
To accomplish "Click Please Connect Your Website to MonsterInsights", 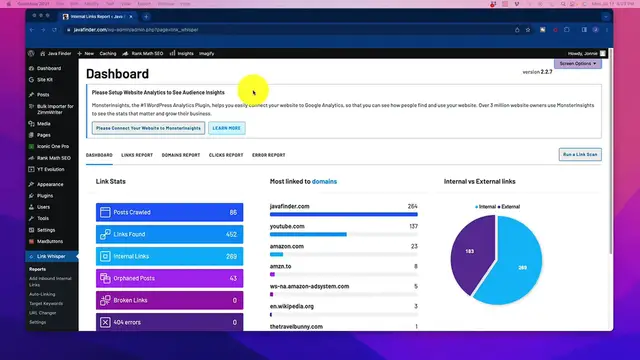I will click(149, 128).
